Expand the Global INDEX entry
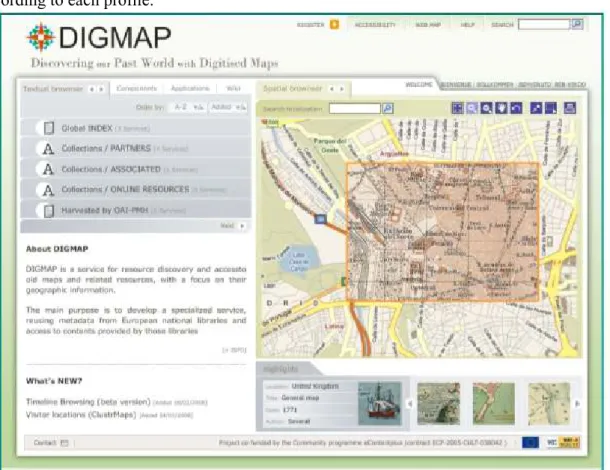The width and height of the screenshot is (610, 470). [x=135, y=128]
